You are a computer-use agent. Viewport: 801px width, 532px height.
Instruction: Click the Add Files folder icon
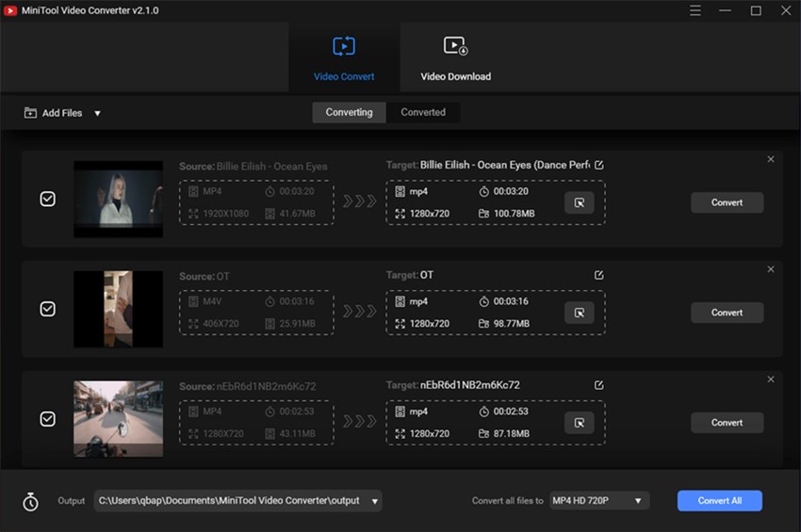click(x=30, y=113)
